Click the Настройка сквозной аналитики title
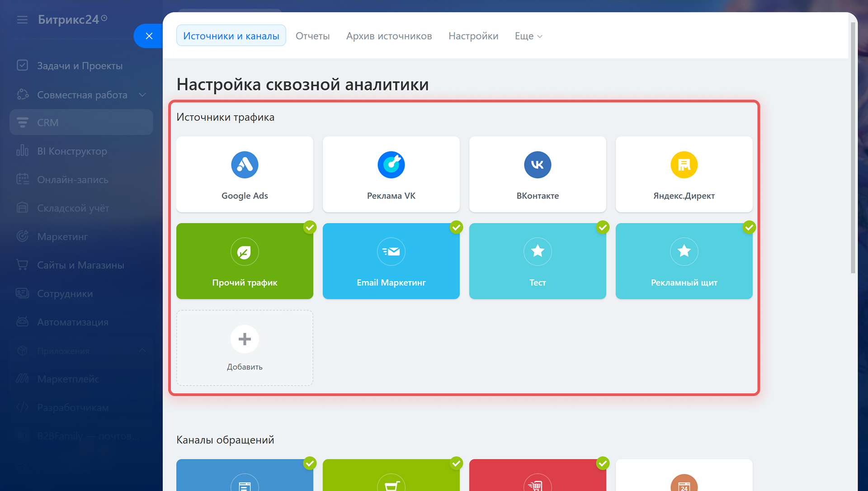The image size is (868, 491). 302,85
